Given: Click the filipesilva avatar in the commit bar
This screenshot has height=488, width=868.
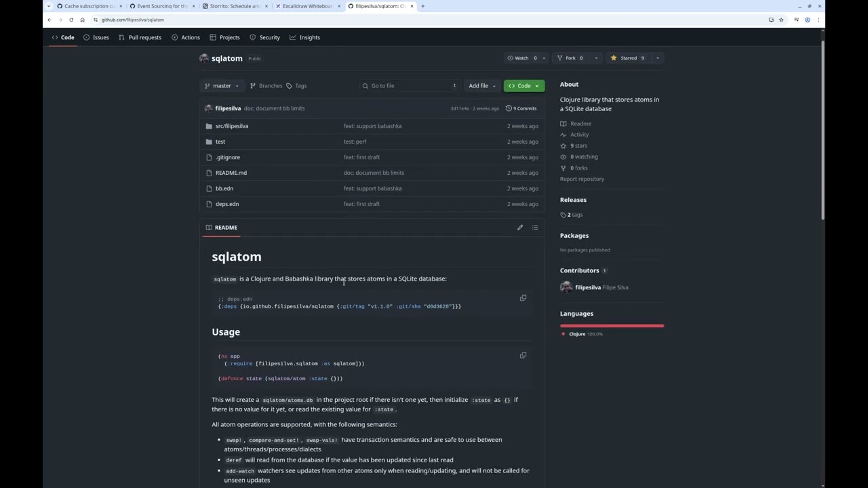Looking at the screenshot, I should pos(208,108).
